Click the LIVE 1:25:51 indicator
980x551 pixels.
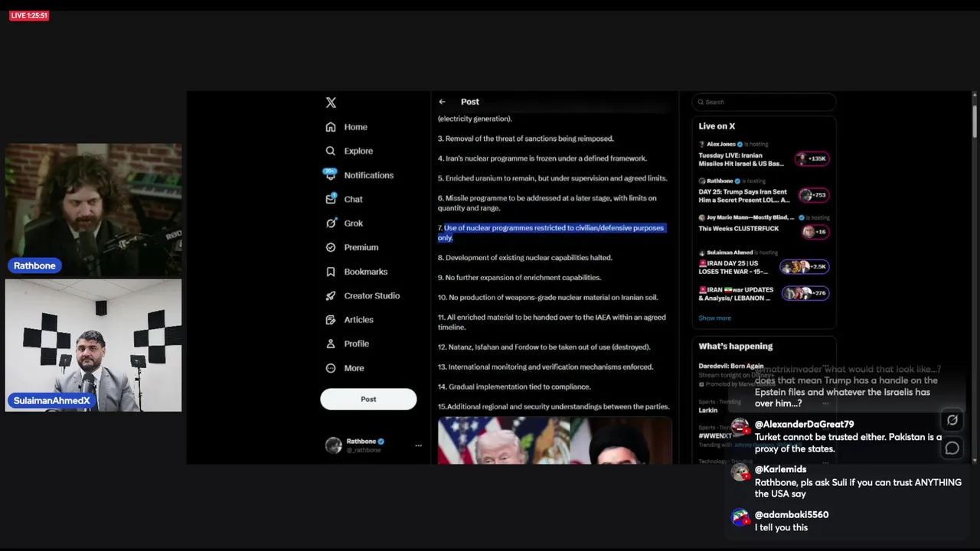pyautogui.click(x=29, y=15)
